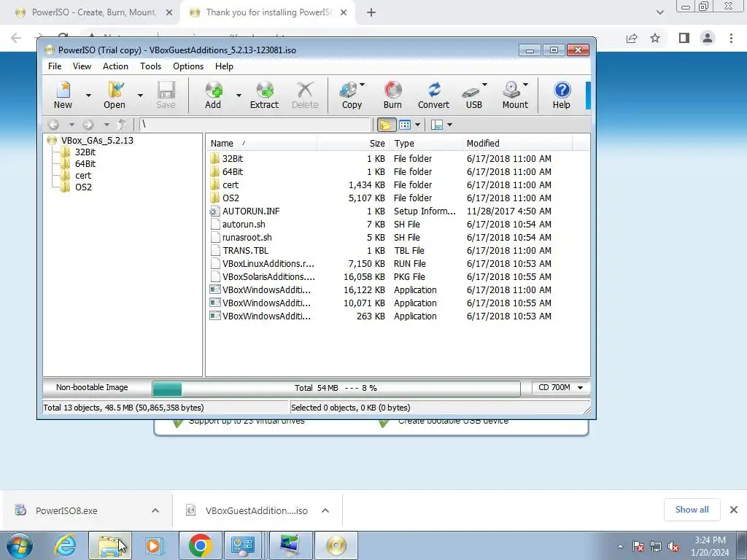Bookmark this page with the star icon
747x560 pixels.
[x=656, y=38]
